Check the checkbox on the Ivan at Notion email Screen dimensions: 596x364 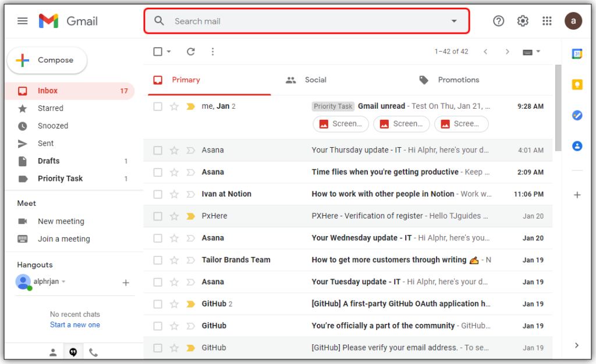pyautogui.click(x=157, y=194)
